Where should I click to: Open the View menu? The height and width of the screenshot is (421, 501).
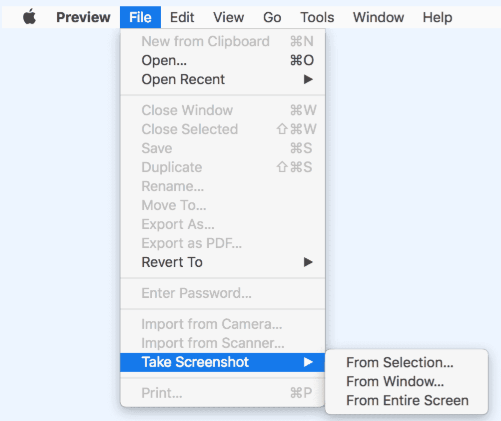coord(228,17)
